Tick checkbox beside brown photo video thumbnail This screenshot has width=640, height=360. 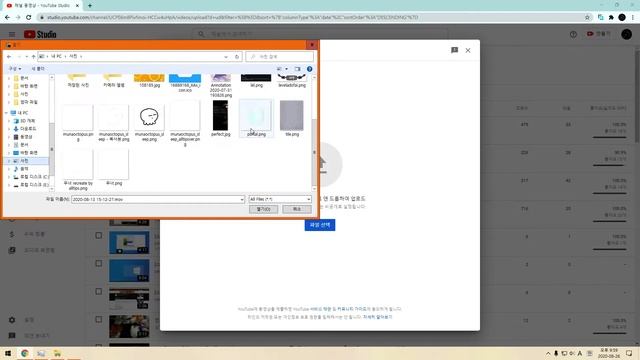[98, 320]
